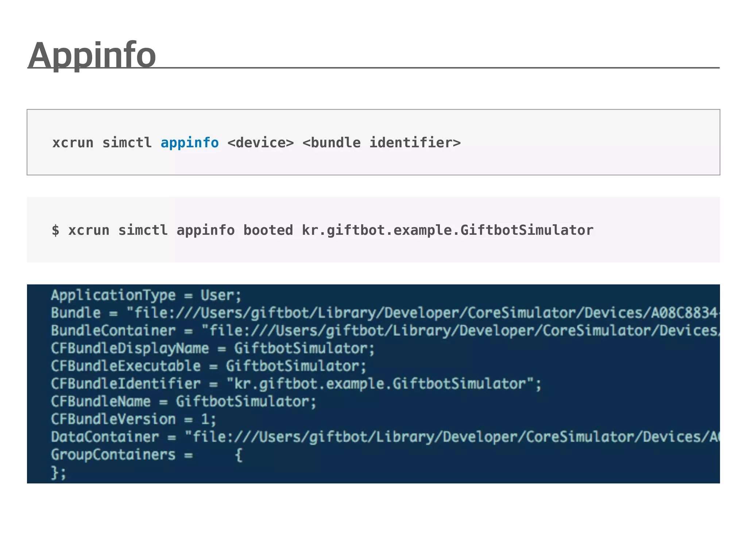Click the booted argument in example command
Viewport: 747px width, 560px height.
[x=268, y=230]
